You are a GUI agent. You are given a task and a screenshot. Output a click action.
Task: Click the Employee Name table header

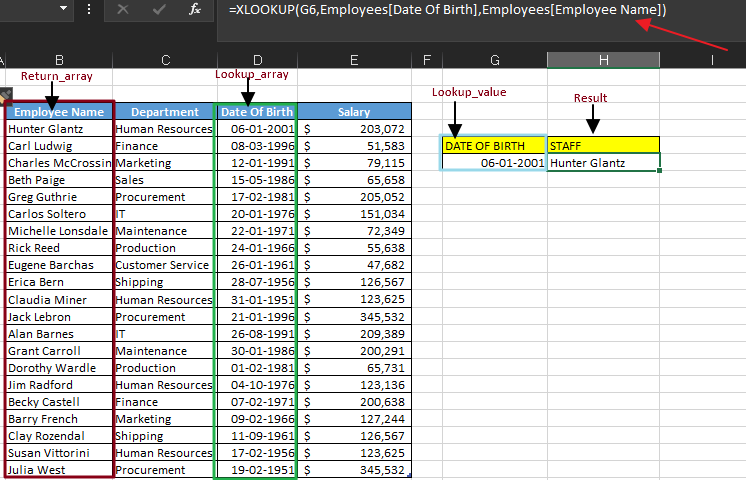click(x=59, y=112)
